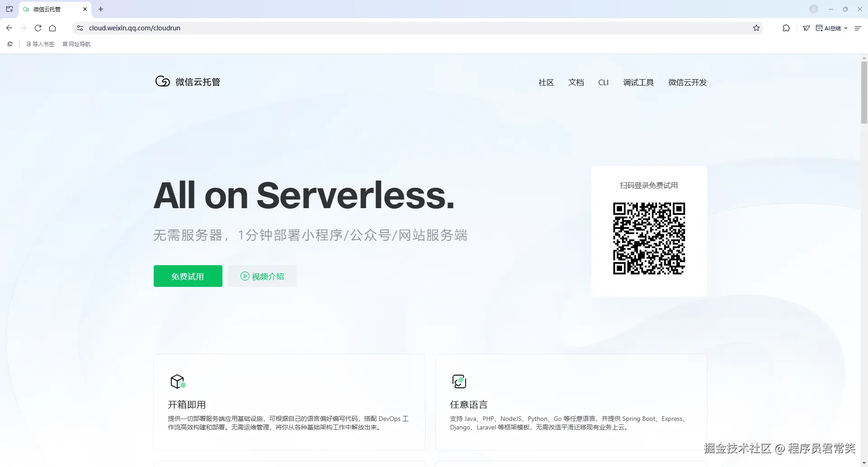Open a new tab with plus button
Image resolution: width=868 pixels, height=467 pixels.
tap(101, 9)
